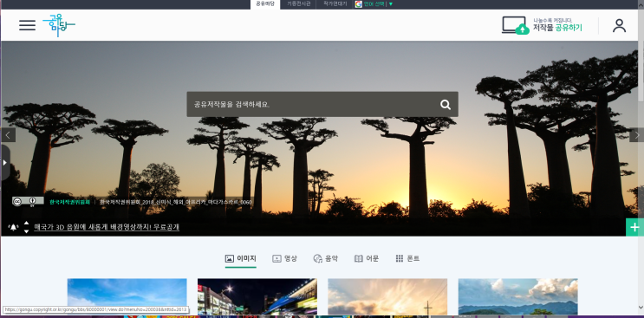The image size is (644, 318).
Task: Select the 공유마당 top tab
Action: coord(265,4)
